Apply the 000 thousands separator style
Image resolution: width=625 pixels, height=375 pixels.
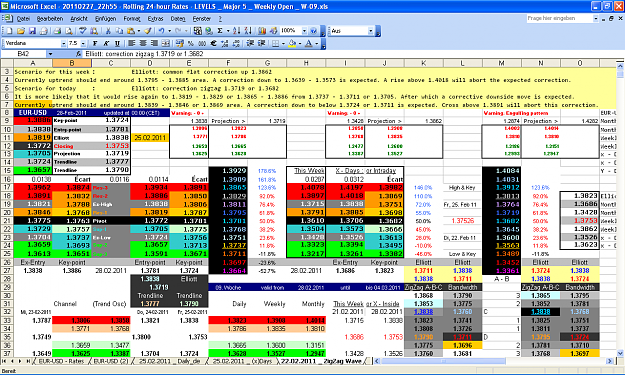(202, 43)
